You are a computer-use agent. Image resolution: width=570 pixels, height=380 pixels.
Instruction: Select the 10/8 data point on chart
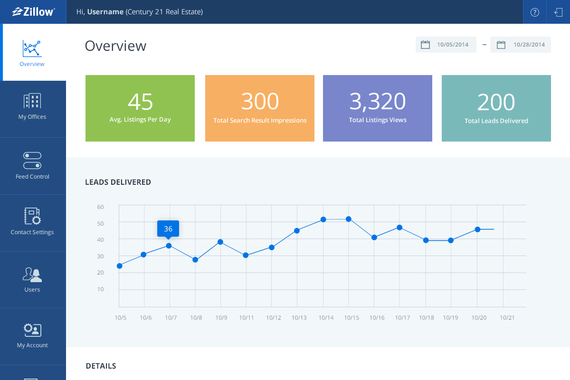(195, 260)
